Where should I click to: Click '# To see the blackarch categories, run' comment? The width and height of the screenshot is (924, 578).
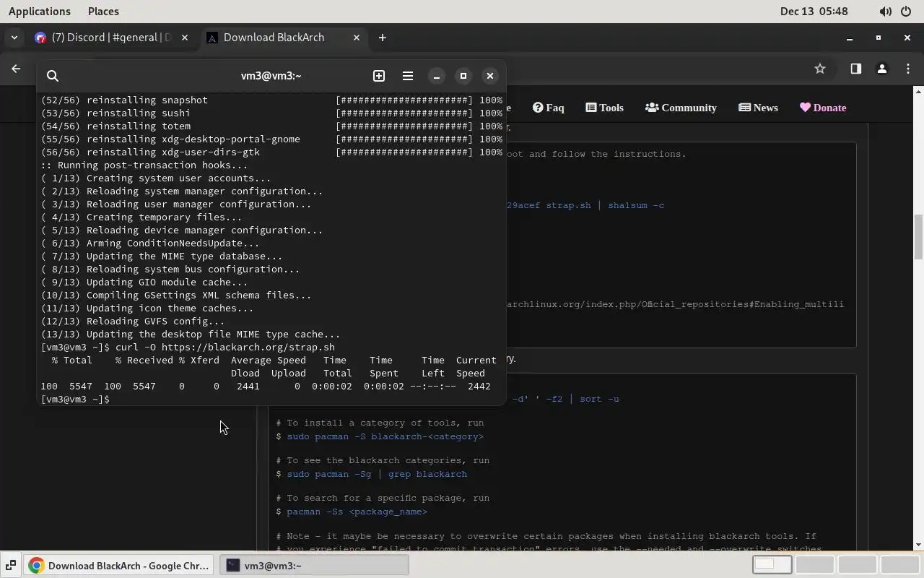click(x=383, y=460)
